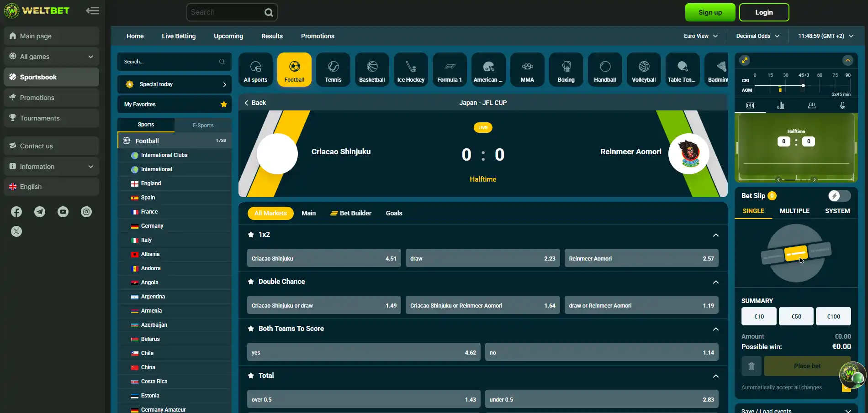The width and height of the screenshot is (868, 413).
Task: Select the Ice Hockey sport icon
Action: 411,70
